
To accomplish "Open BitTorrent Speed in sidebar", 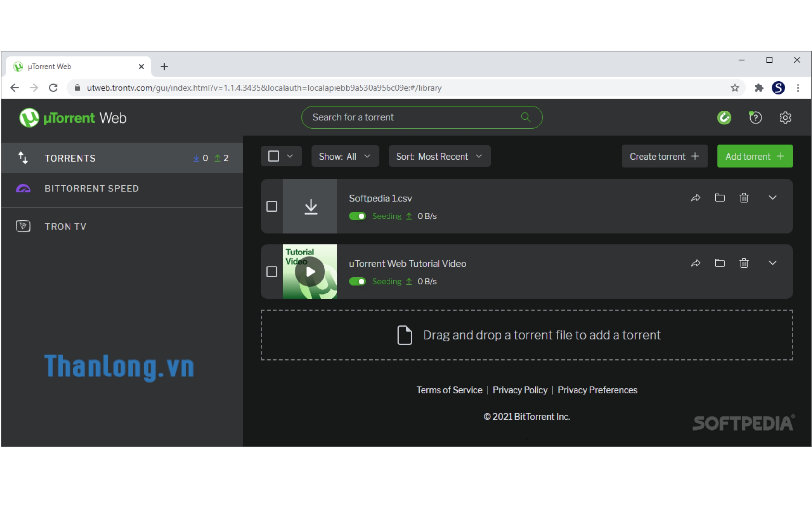I will click(x=92, y=189).
